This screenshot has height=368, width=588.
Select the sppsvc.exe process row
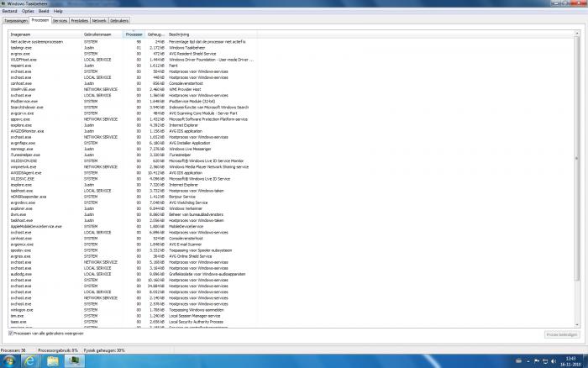(x=133, y=119)
